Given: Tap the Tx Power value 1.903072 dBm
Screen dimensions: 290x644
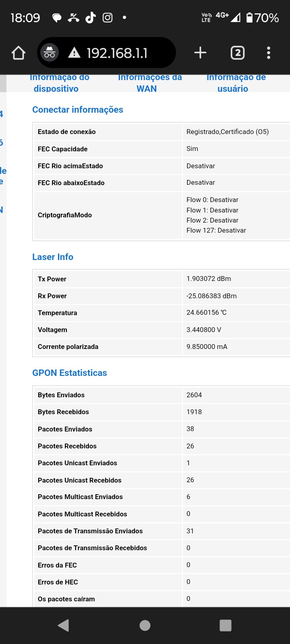Looking at the screenshot, I should pyautogui.click(x=209, y=279).
